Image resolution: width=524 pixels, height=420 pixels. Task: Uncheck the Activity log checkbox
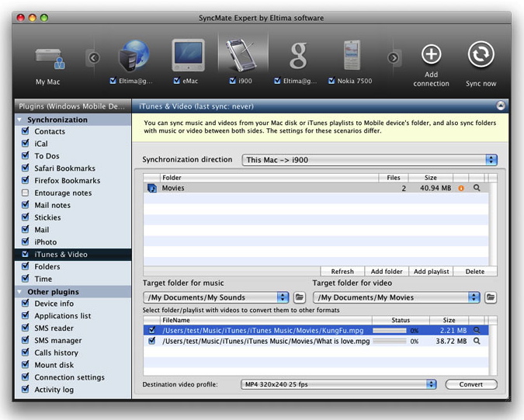[x=25, y=389]
